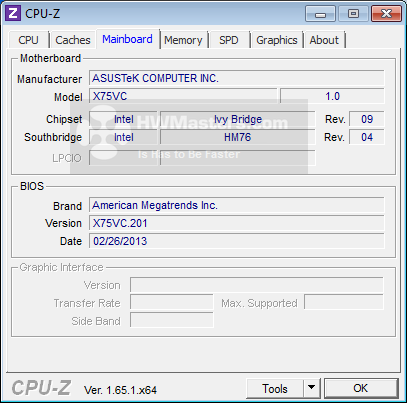Click BIOS date 02/26/2013

[236, 241]
